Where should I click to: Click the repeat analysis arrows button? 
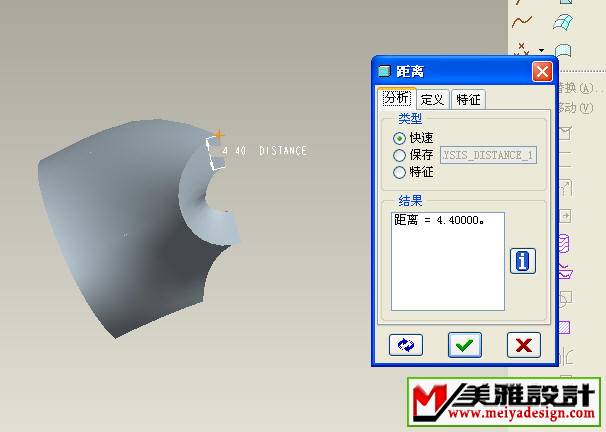[406, 345]
